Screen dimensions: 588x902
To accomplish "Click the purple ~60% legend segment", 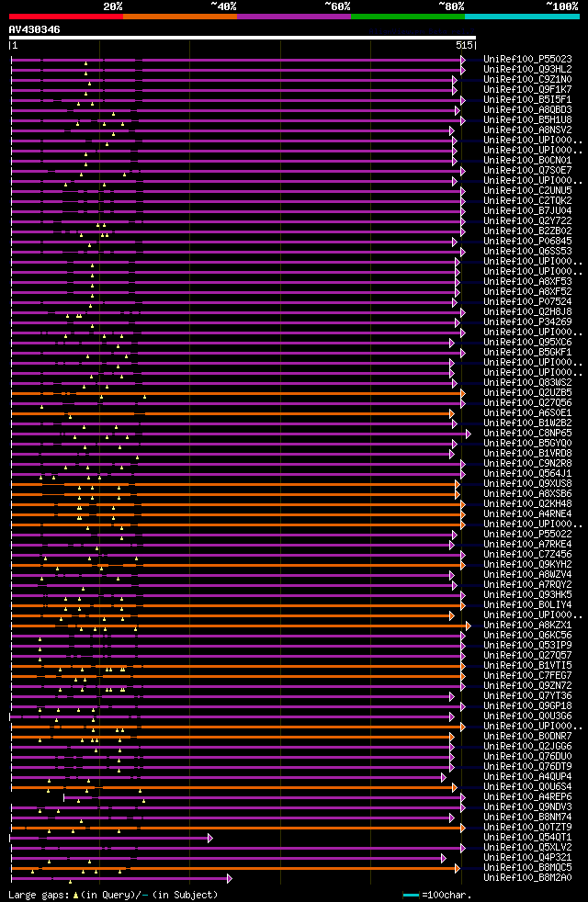I will pyautogui.click(x=294, y=17).
